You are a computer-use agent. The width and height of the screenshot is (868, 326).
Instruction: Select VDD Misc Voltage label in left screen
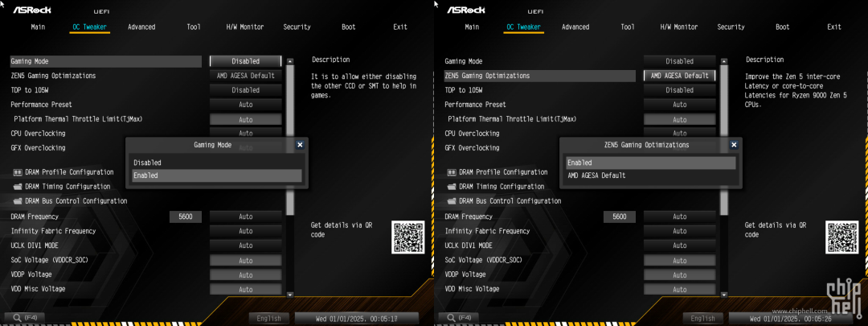tap(38, 290)
